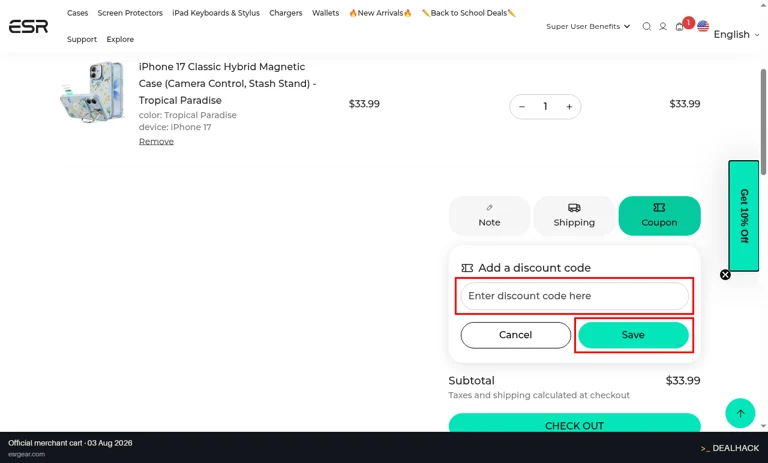Click Save to apply discount code
The height and width of the screenshot is (463, 768).
633,335
